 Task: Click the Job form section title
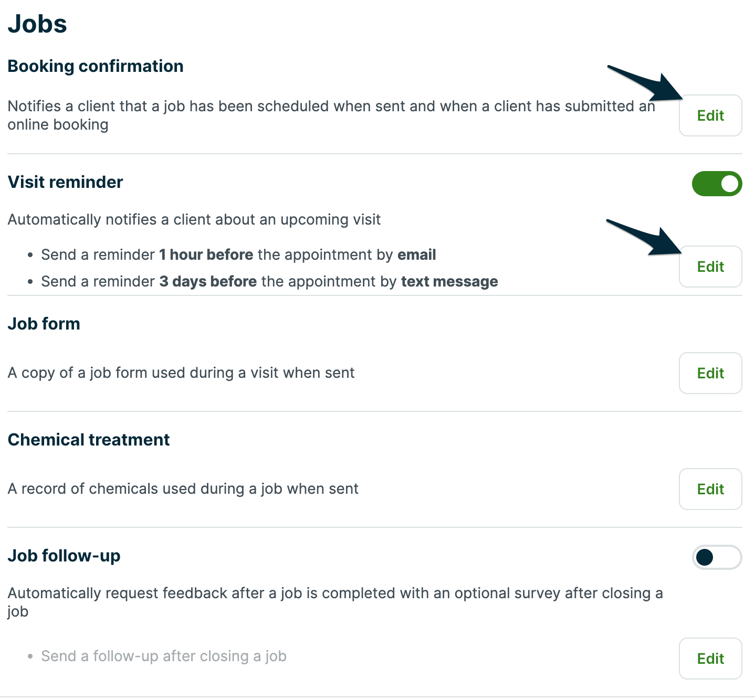point(44,324)
